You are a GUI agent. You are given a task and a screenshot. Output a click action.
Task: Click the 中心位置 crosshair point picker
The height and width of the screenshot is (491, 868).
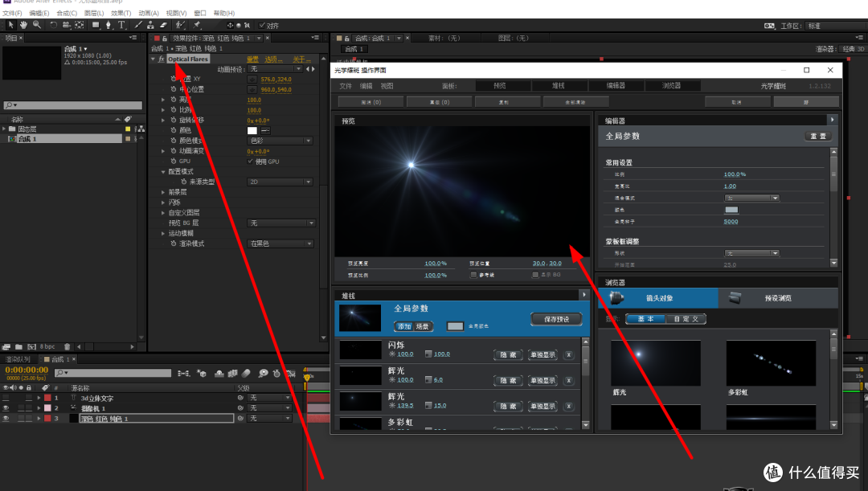252,89
